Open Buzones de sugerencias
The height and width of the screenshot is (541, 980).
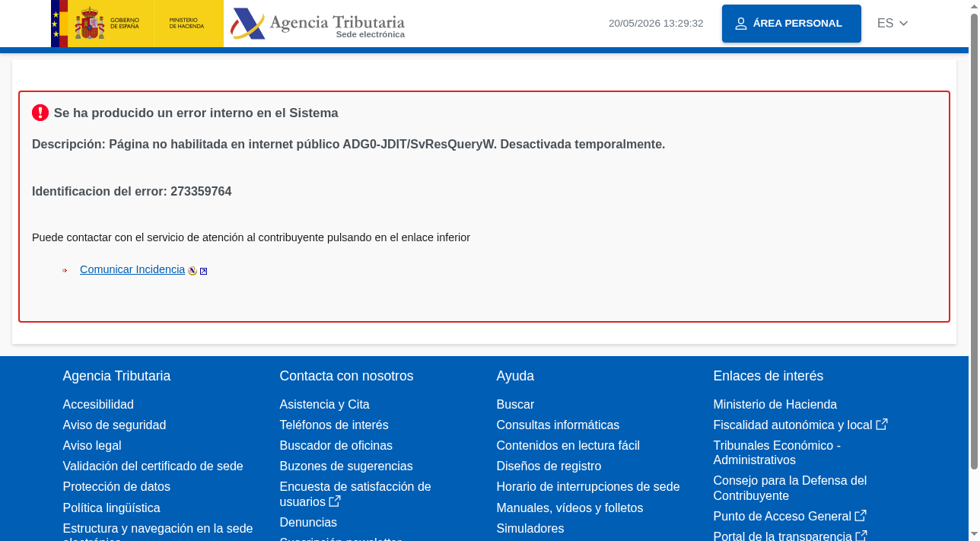[x=346, y=466]
